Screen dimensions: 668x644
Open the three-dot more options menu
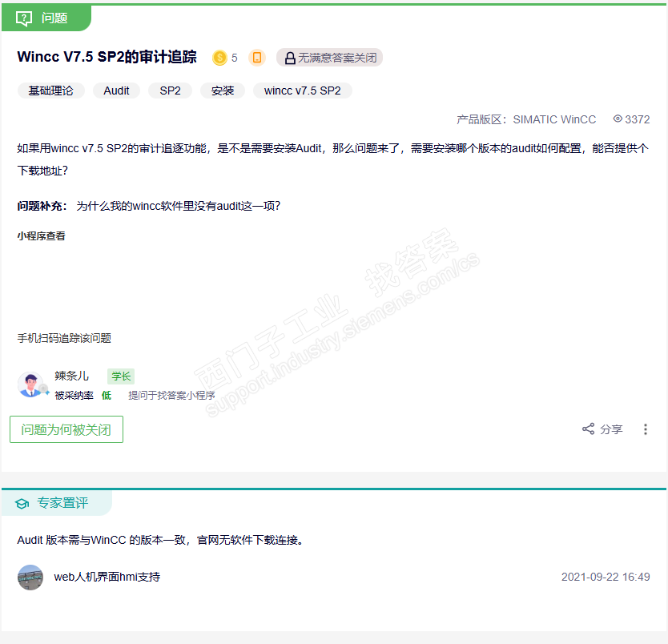point(646,429)
